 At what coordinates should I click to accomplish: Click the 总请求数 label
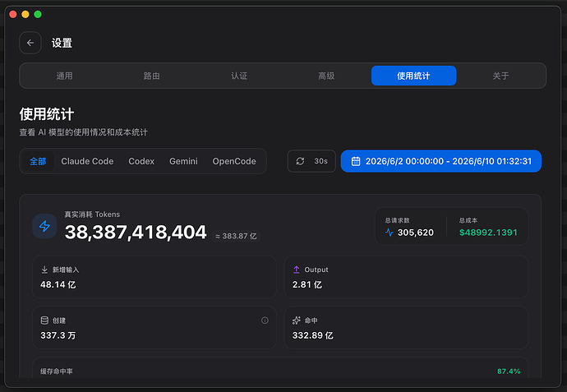pyautogui.click(x=397, y=220)
